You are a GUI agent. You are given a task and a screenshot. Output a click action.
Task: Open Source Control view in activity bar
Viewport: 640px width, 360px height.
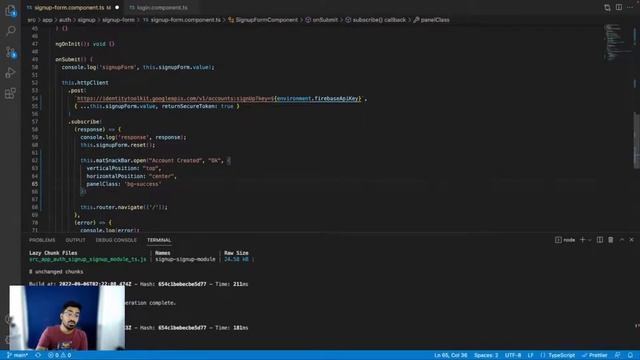tap(11, 52)
